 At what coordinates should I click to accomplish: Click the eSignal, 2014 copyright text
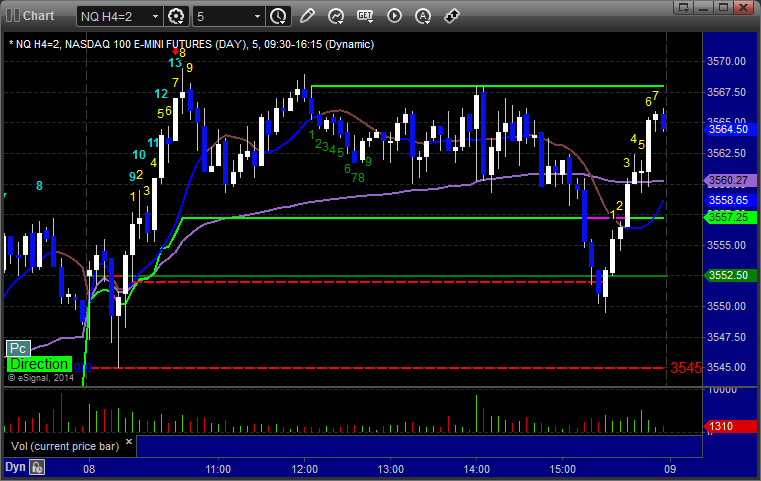[41, 378]
